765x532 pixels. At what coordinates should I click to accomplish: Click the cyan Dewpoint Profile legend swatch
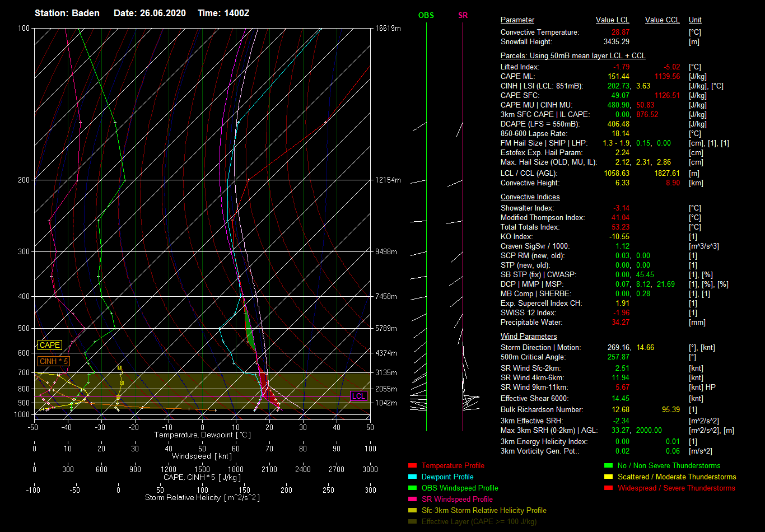[x=412, y=477]
